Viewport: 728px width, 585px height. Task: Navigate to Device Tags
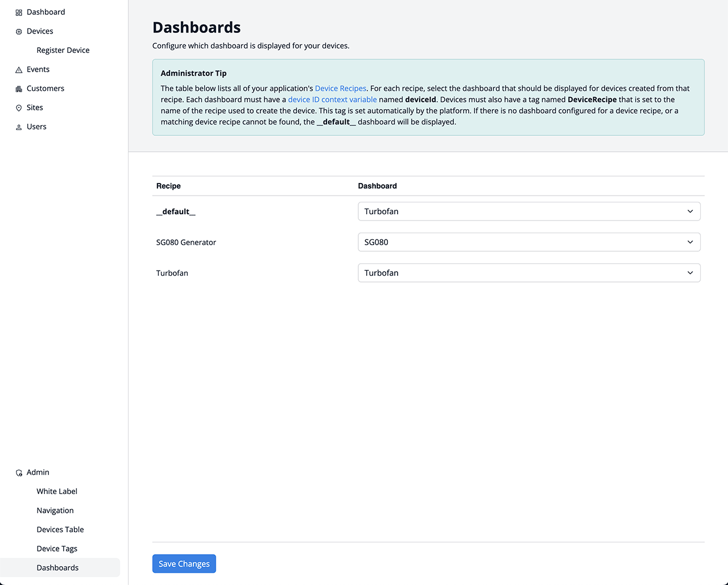point(57,549)
